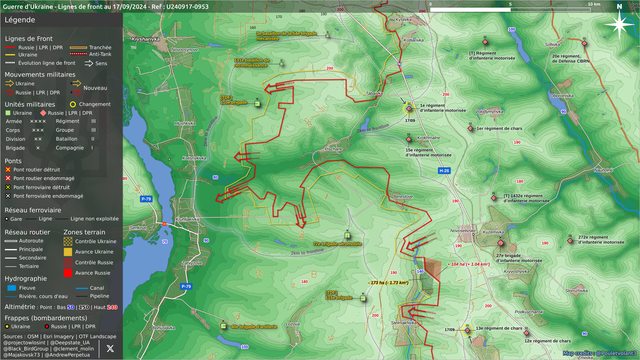
Task: Click the X logo in the legend footer
Action: (110, 349)
